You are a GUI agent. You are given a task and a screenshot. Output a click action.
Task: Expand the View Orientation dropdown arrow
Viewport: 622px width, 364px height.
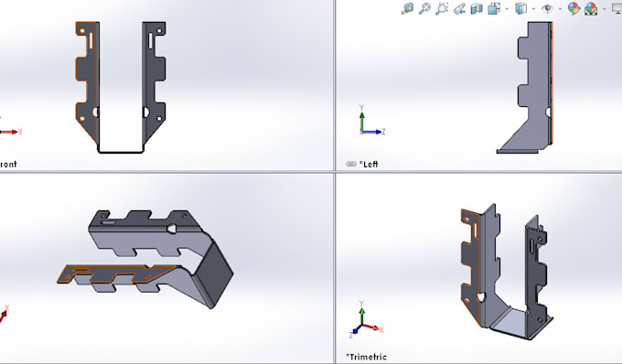coord(507,9)
